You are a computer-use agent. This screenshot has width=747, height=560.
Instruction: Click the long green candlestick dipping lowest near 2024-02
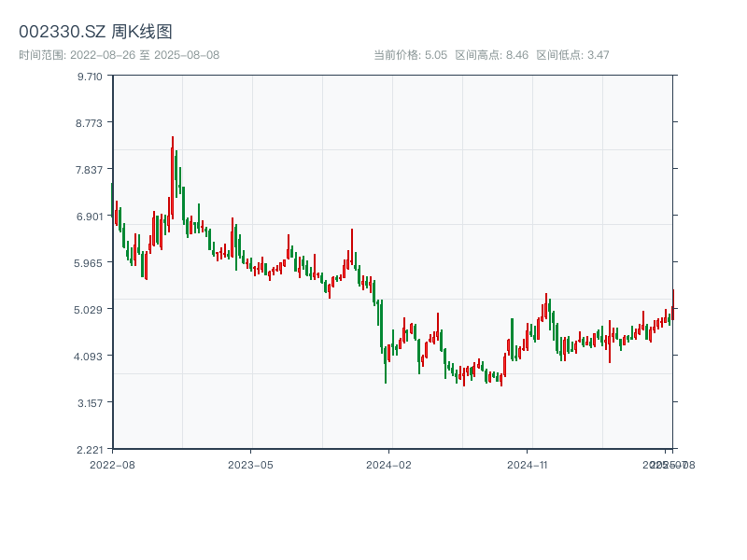pyautogui.click(x=386, y=365)
